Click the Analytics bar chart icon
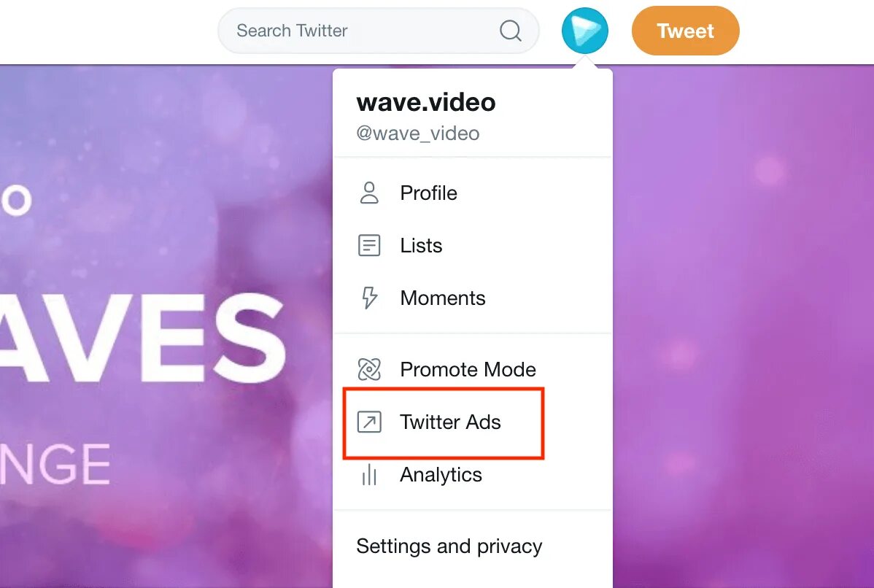 click(x=369, y=475)
